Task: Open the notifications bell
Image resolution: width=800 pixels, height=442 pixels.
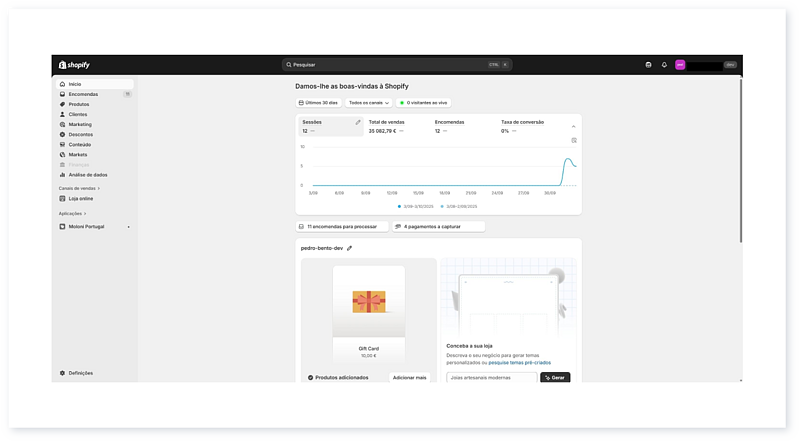Action: (664, 65)
